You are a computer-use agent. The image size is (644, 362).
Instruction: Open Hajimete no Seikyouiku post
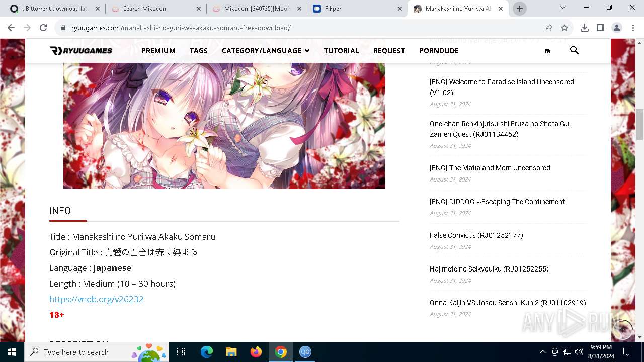(x=489, y=269)
